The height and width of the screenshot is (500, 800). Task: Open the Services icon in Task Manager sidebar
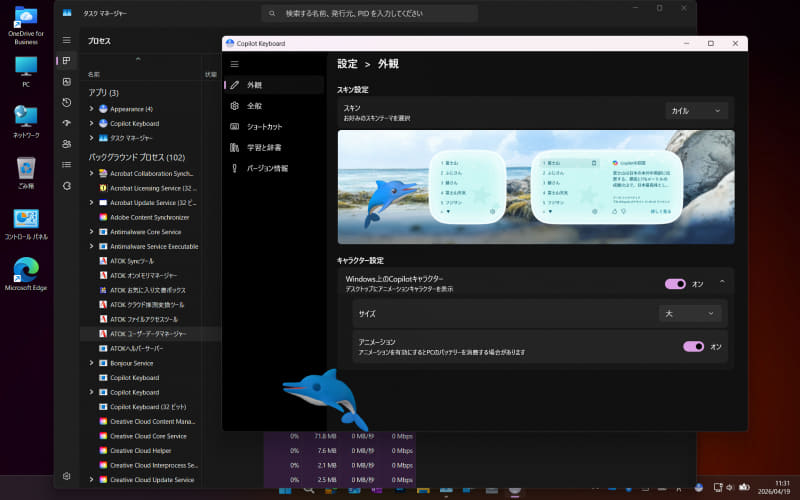[67, 186]
